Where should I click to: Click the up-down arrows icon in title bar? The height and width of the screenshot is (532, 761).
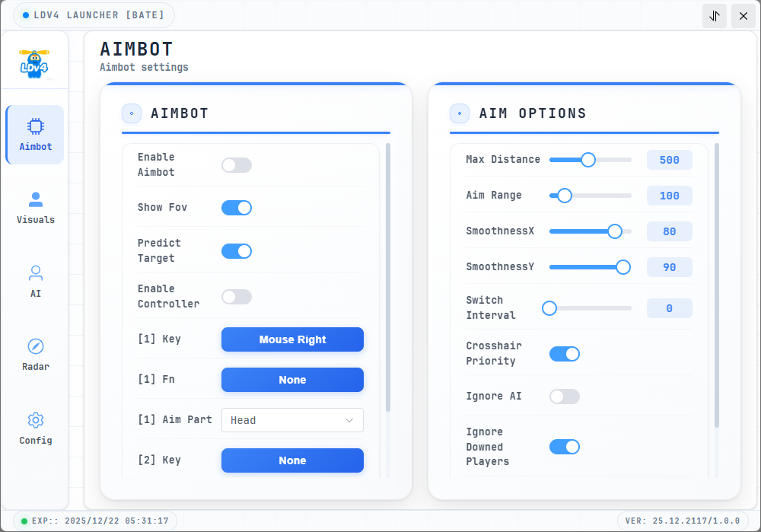pos(714,16)
